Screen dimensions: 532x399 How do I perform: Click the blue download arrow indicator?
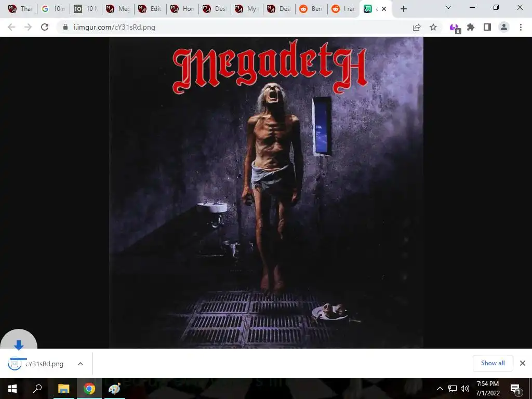coord(19,344)
